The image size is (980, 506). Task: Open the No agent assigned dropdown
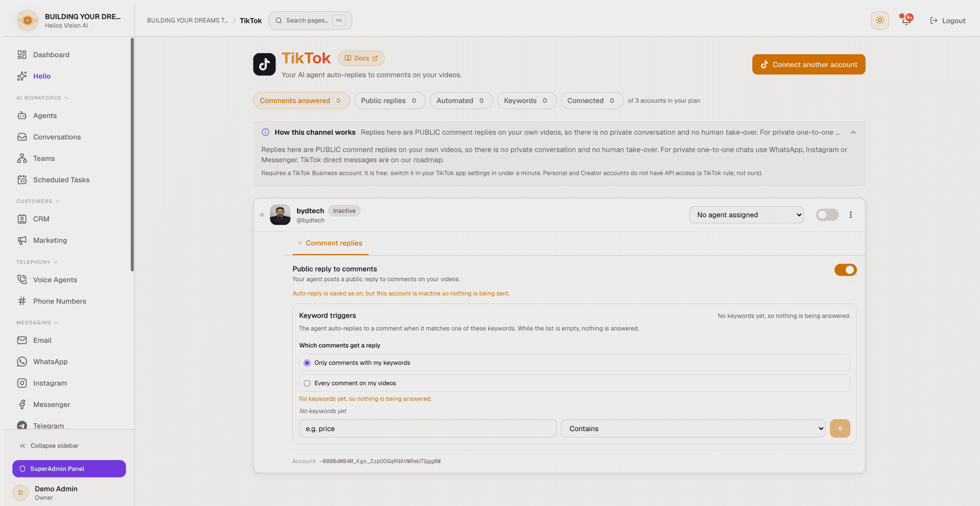pyautogui.click(x=747, y=215)
